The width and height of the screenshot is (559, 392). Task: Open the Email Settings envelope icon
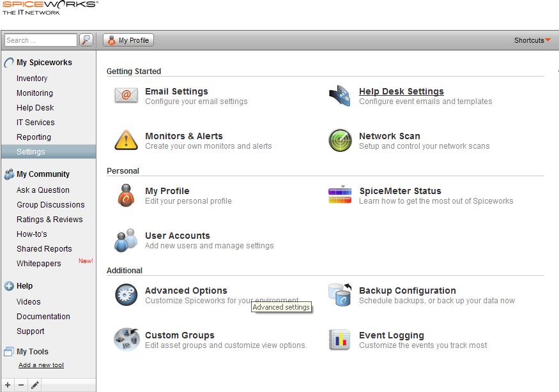pos(126,96)
